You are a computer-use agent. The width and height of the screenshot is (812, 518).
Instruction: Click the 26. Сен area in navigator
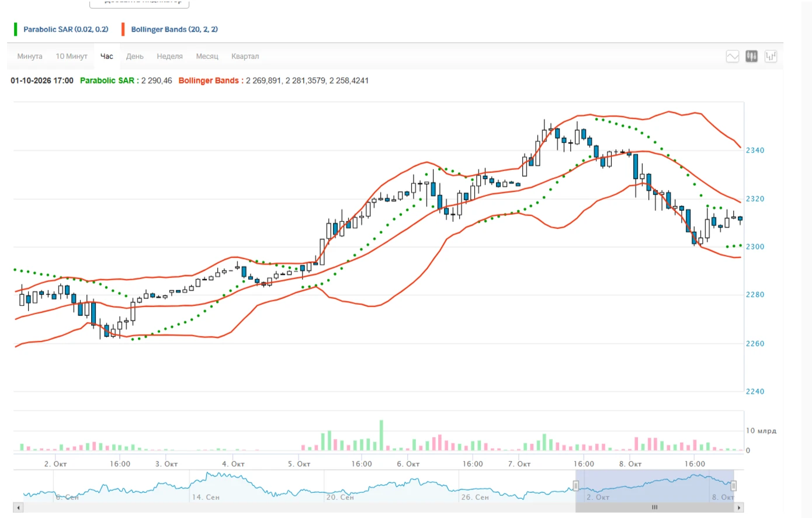point(475,497)
